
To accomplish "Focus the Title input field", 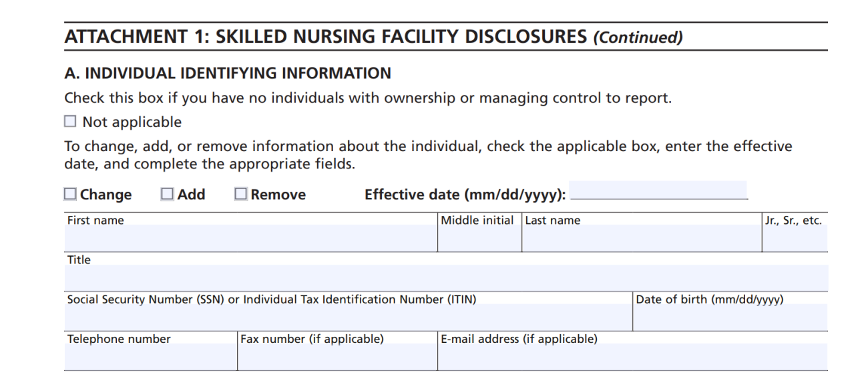I will point(446,277).
